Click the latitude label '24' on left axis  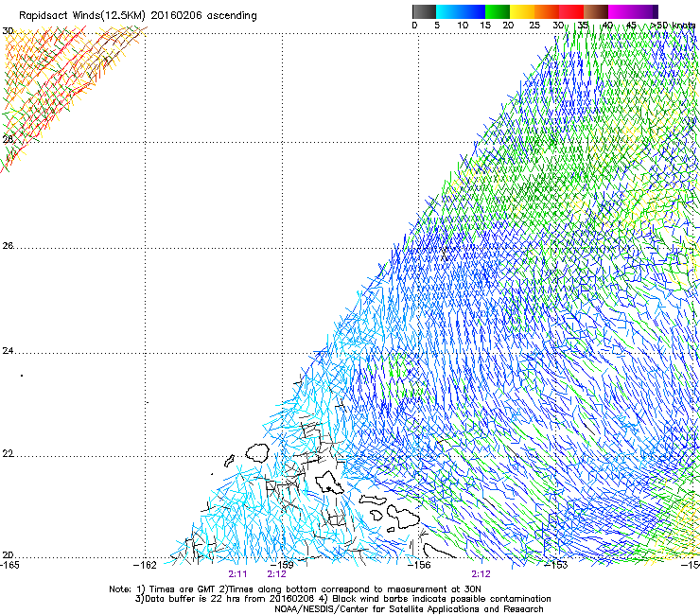click(8, 351)
